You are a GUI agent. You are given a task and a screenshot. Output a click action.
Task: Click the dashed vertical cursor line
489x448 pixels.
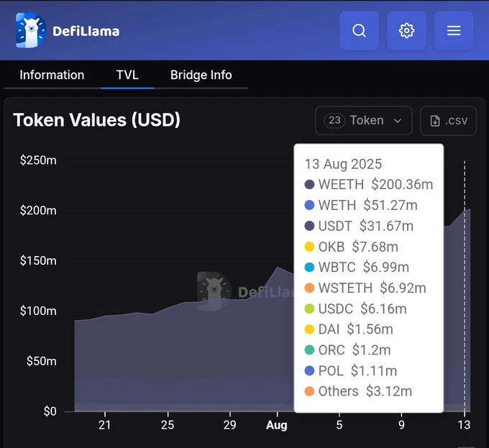(x=465, y=286)
